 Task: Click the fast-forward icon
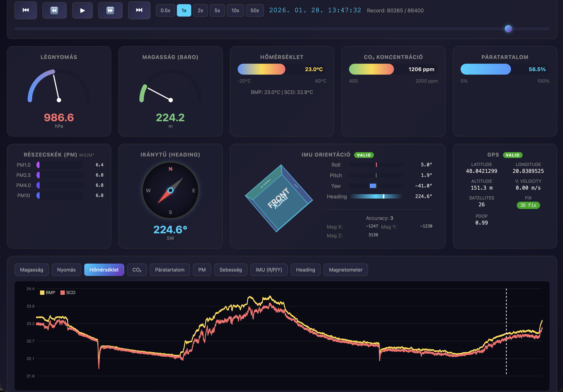coord(110,10)
